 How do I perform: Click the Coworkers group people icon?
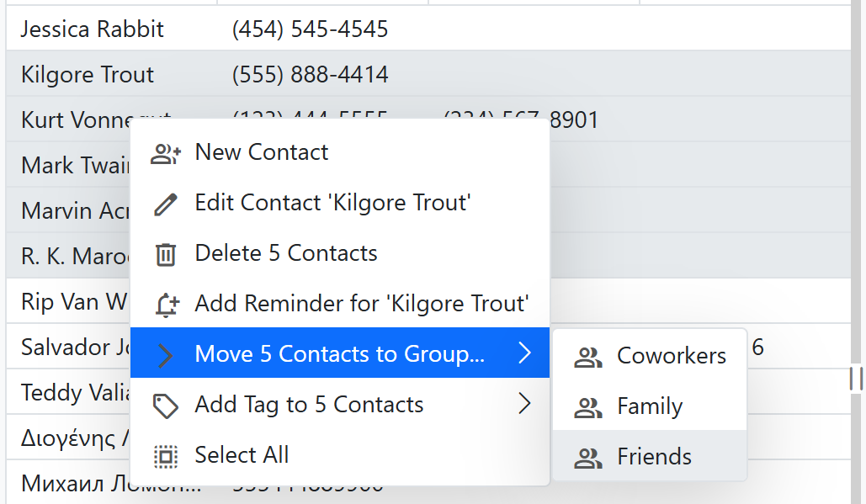(x=587, y=357)
